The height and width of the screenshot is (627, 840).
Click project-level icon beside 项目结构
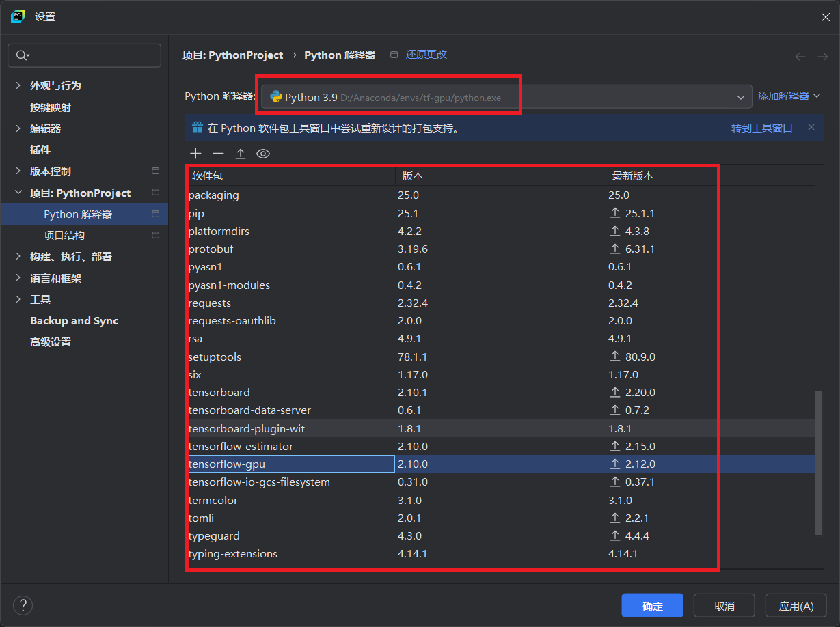tap(155, 235)
